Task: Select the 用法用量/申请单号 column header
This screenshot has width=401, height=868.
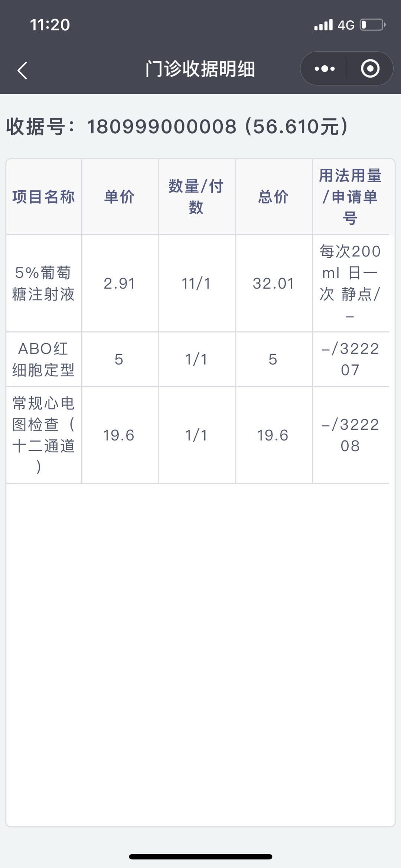Action: point(350,197)
